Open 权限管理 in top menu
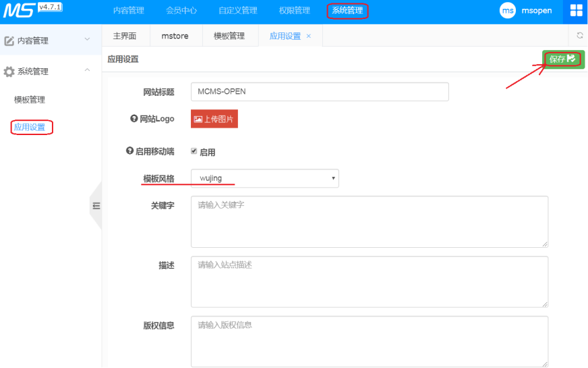 click(x=295, y=11)
